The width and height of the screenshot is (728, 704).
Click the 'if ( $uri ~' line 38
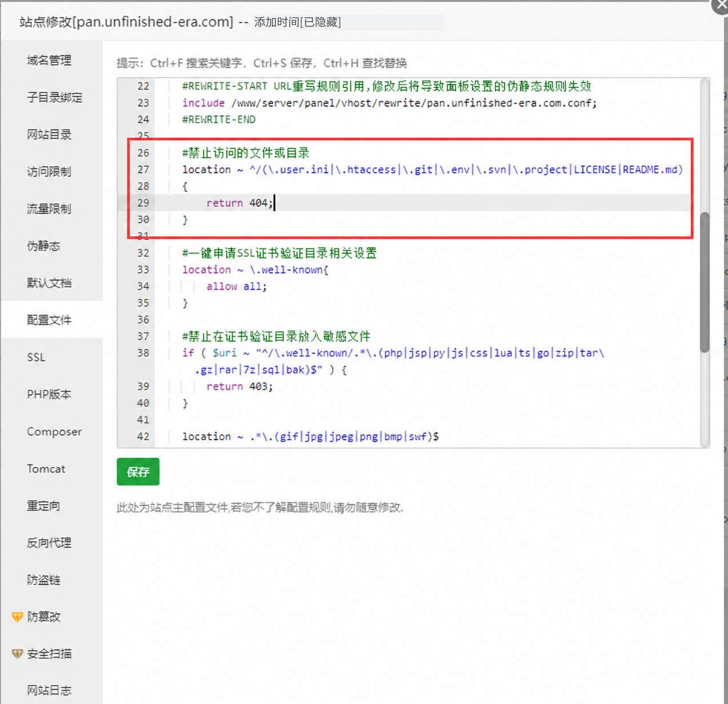[x=393, y=353]
